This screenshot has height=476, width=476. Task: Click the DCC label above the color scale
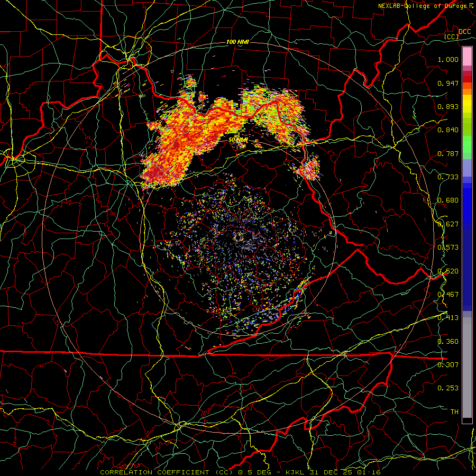pos(464,32)
